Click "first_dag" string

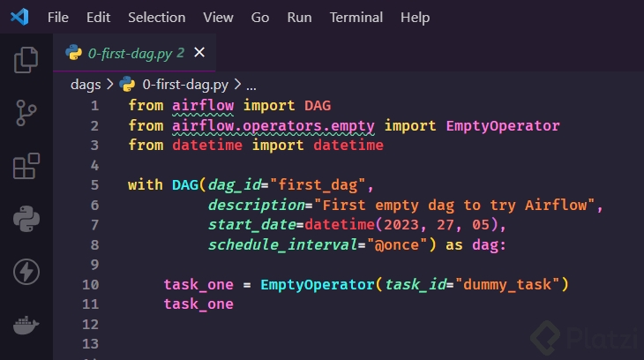pos(318,185)
